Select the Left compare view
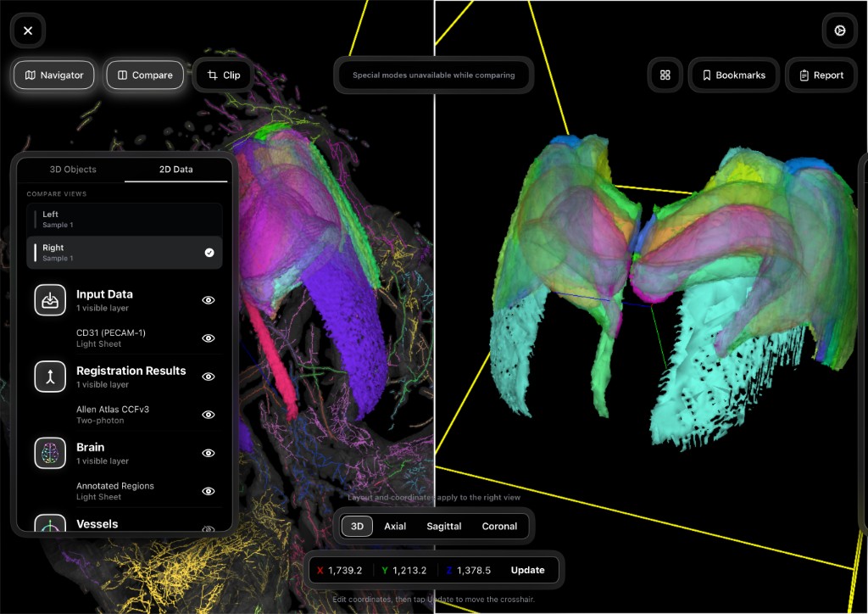Image resolution: width=868 pixels, height=614 pixels. click(125, 220)
